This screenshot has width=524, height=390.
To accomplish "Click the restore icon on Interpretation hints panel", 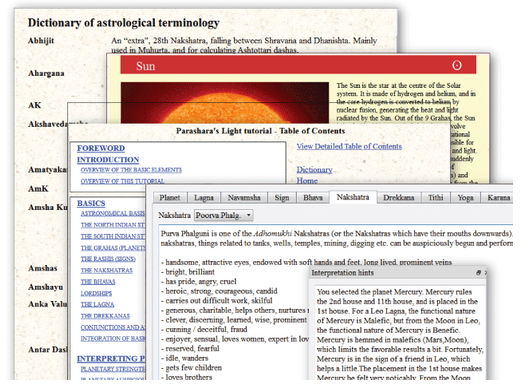I will coord(478,273).
